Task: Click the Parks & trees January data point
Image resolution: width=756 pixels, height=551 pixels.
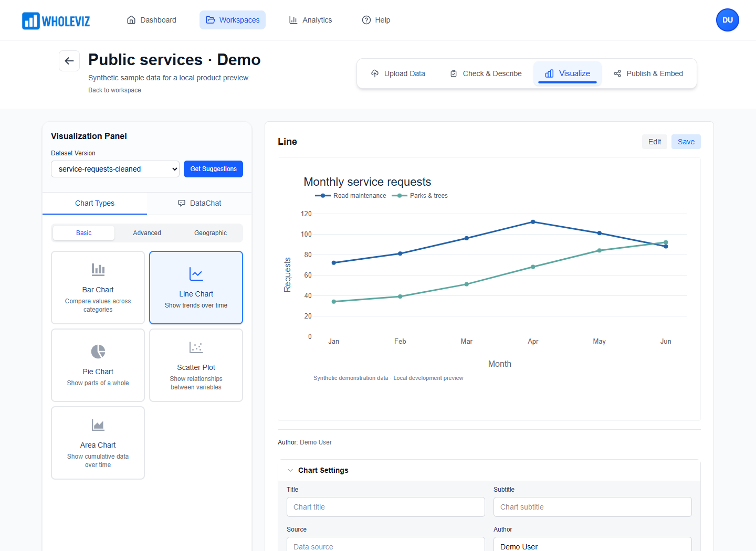Action: pyautogui.click(x=334, y=302)
